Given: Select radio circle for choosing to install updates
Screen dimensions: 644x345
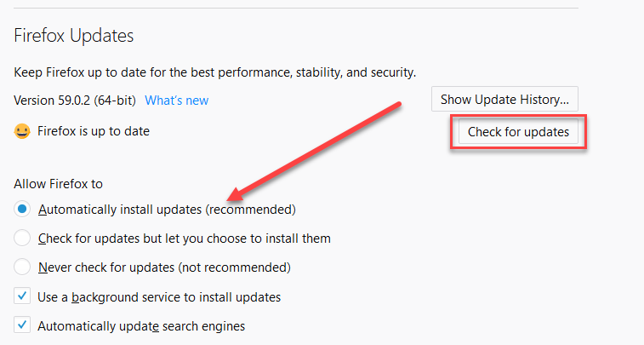Looking at the screenshot, I should coord(22,238).
